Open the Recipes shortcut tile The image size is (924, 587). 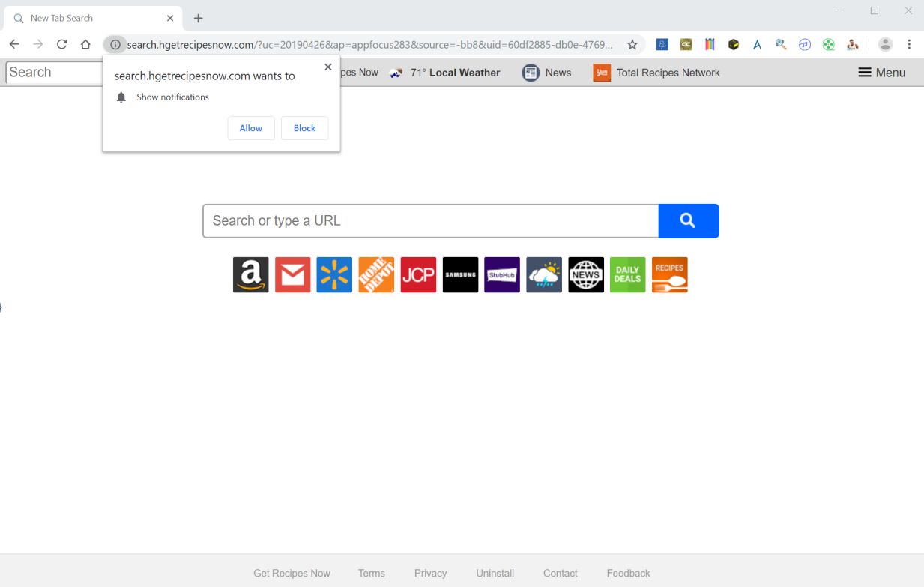(670, 274)
